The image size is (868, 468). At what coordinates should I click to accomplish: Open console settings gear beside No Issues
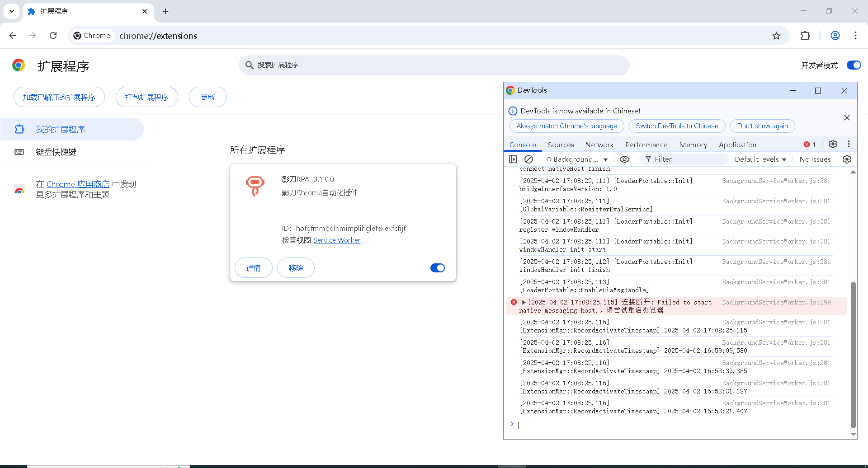click(x=847, y=159)
